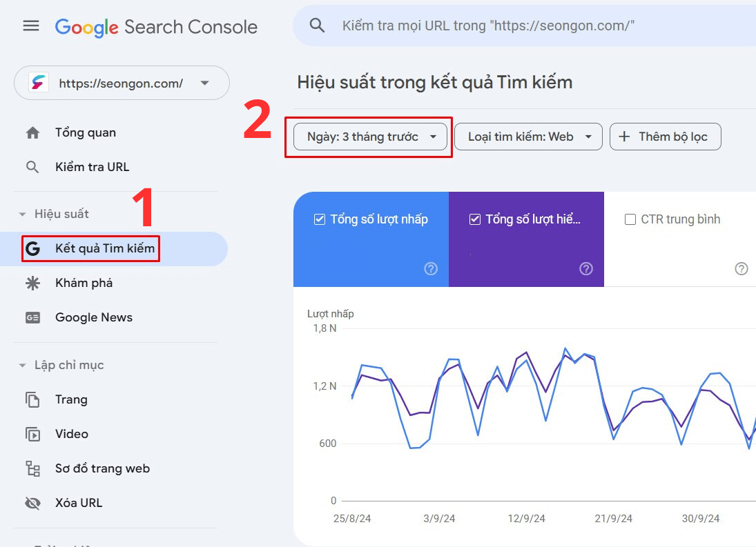Click the Lượt nhấp axis label
This screenshot has width=756, height=547.
(331, 314)
